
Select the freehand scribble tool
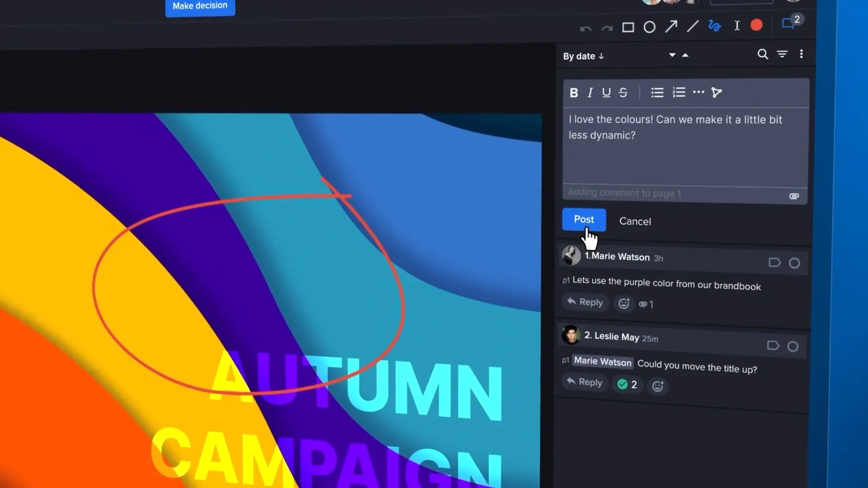coord(714,26)
